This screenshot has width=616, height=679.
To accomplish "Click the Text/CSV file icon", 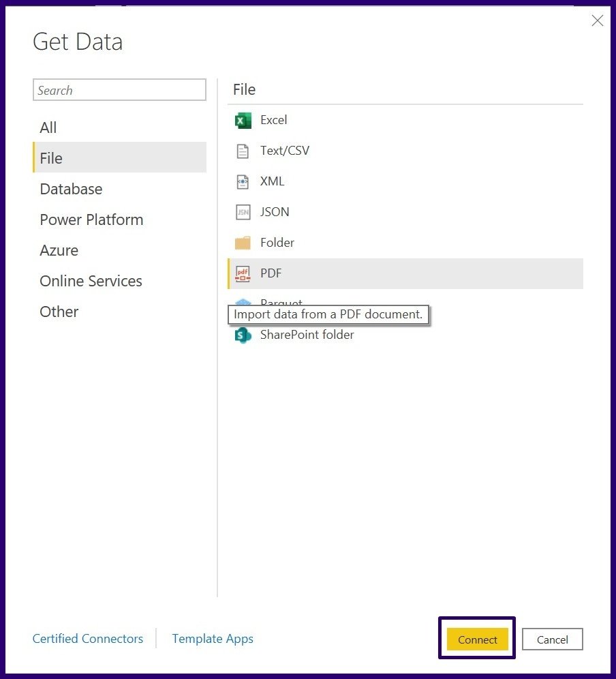I will pos(243,151).
